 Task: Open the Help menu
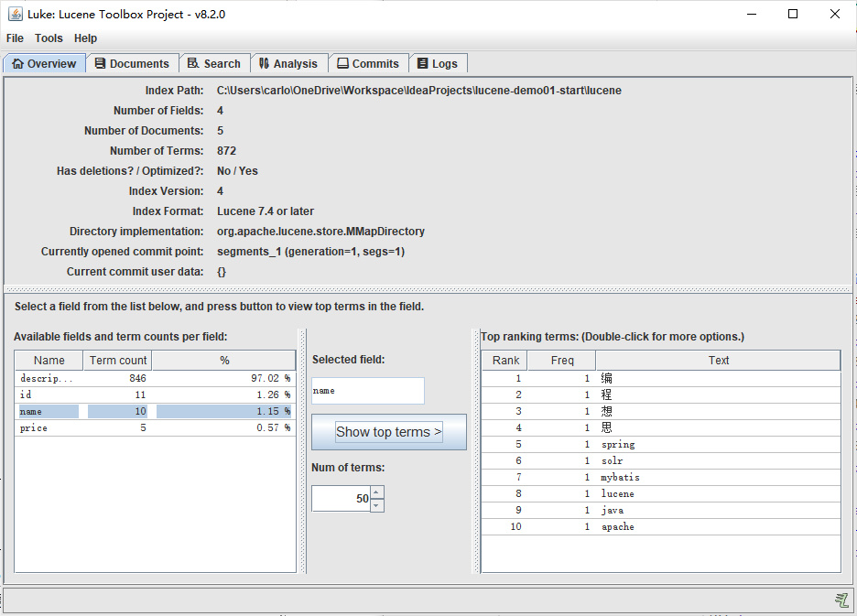[x=85, y=38]
